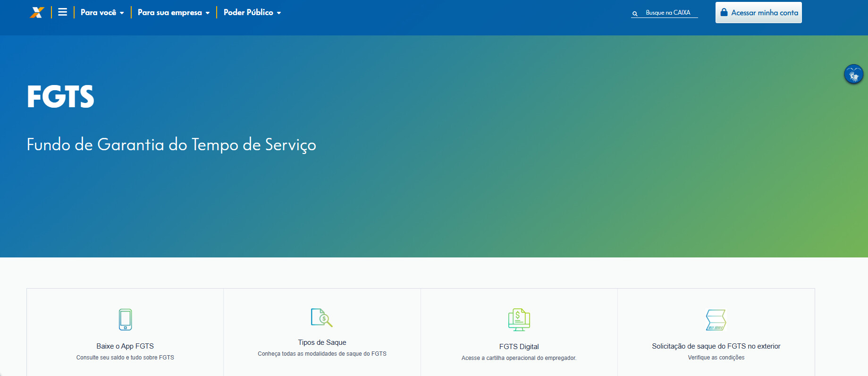Click the Verifique as condições text
868x376 pixels.
pos(716,358)
